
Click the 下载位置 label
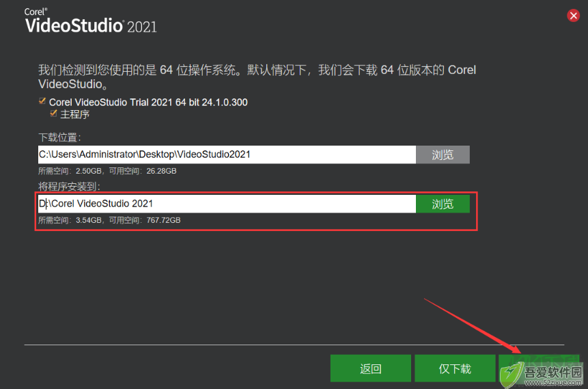click(x=59, y=137)
